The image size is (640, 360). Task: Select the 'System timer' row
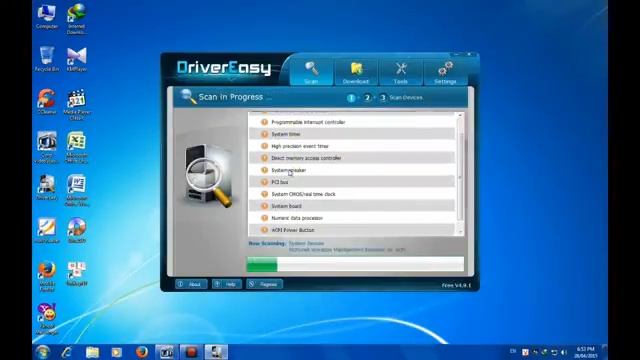(x=352, y=134)
